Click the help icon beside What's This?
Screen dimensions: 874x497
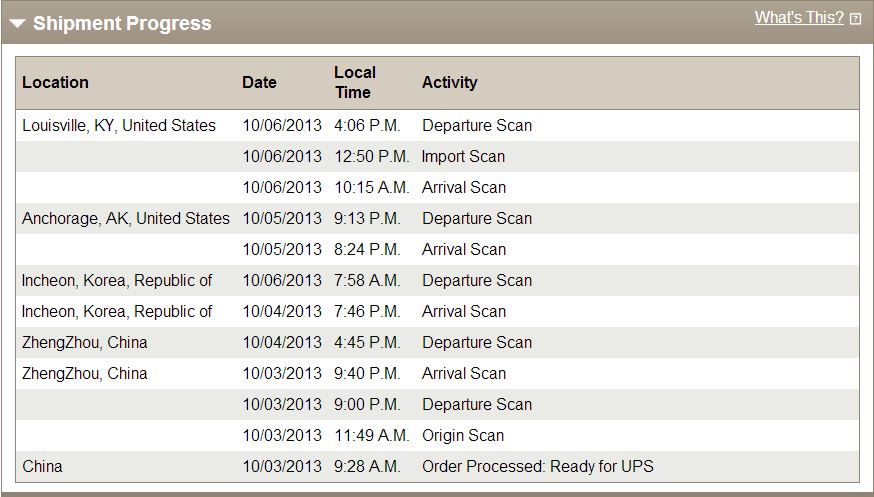855,20
